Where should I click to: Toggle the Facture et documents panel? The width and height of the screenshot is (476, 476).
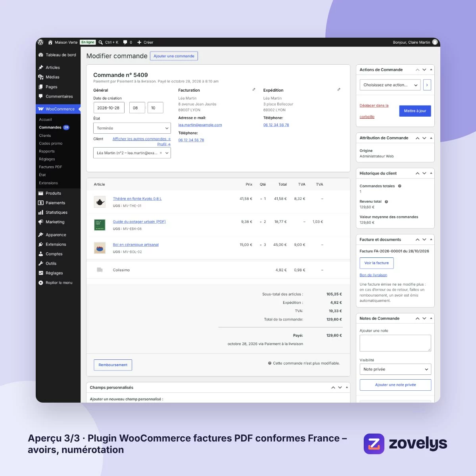(x=431, y=240)
